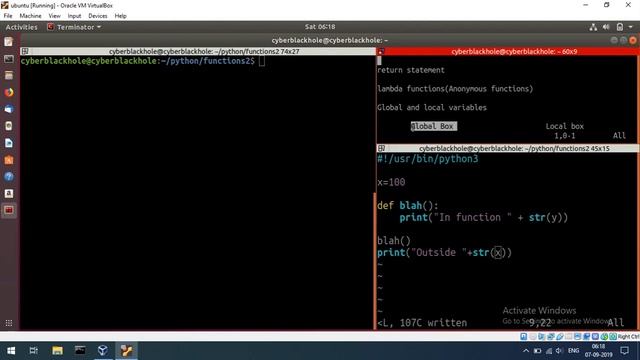This screenshot has width=640, height=360.
Task: Open File Explorer from taskbar
Action: pos(57,351)
